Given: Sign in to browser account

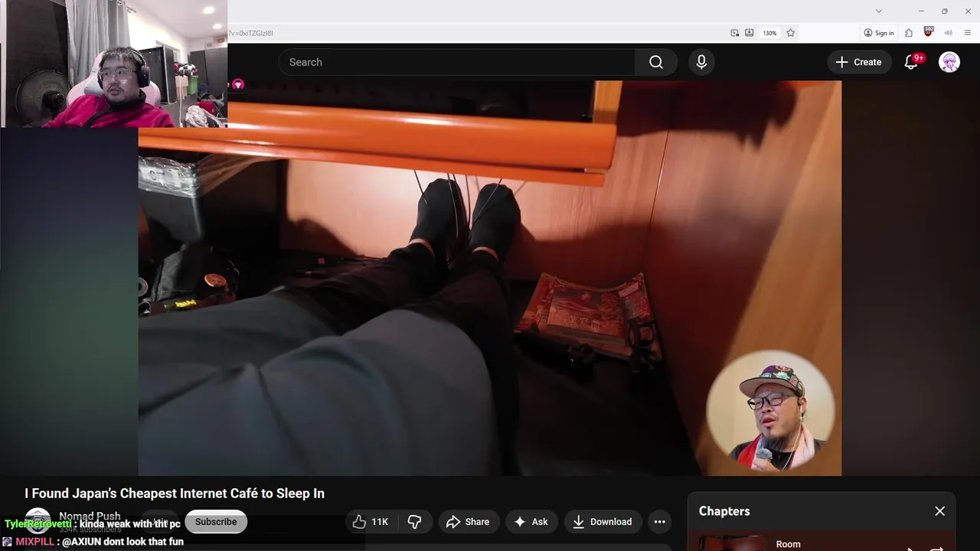Looking at the screenshot, I should pos(879,33).
